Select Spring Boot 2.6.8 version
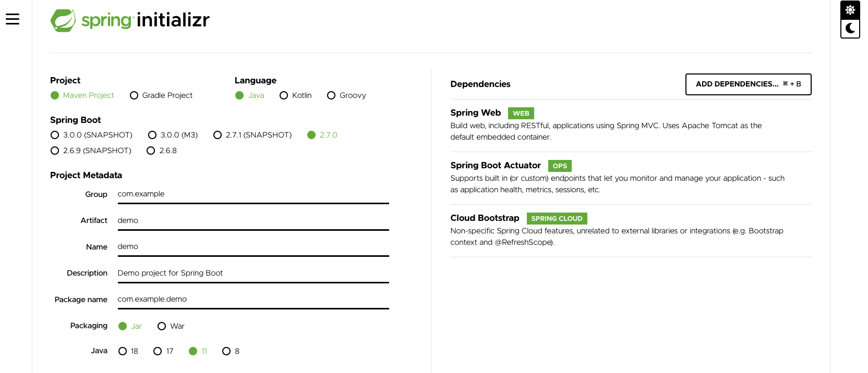 [x=162, y=151]
